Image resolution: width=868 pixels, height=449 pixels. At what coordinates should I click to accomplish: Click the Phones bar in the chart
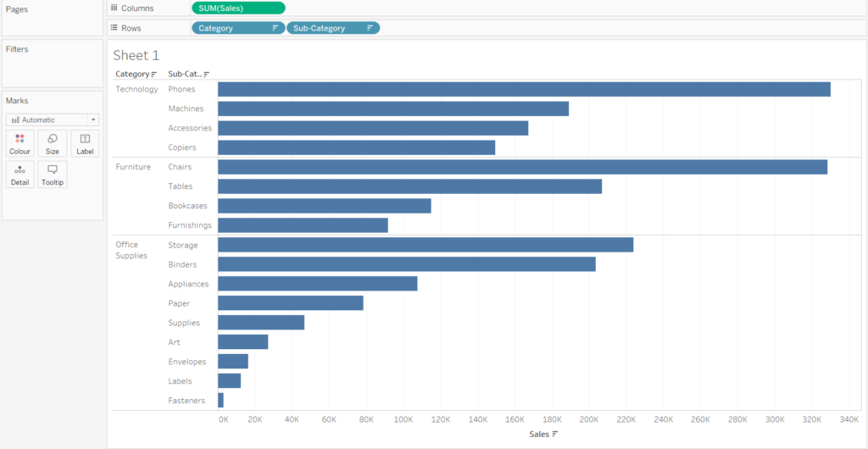(524, 89)
